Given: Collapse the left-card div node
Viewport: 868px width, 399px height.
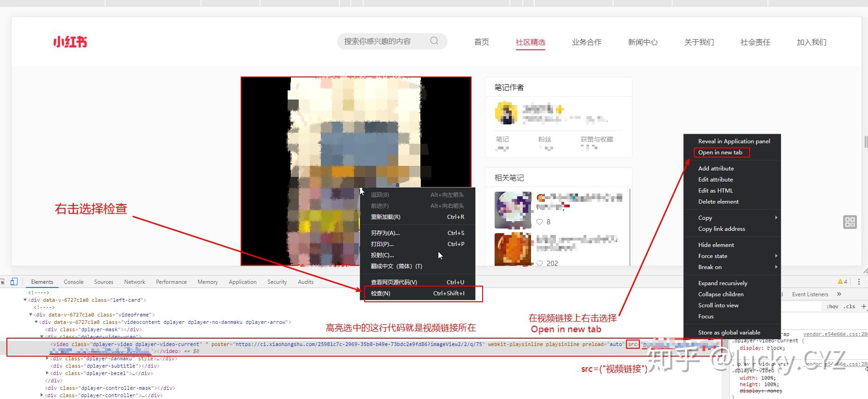Looking at the screenshot, I should (x=25, y=300).
